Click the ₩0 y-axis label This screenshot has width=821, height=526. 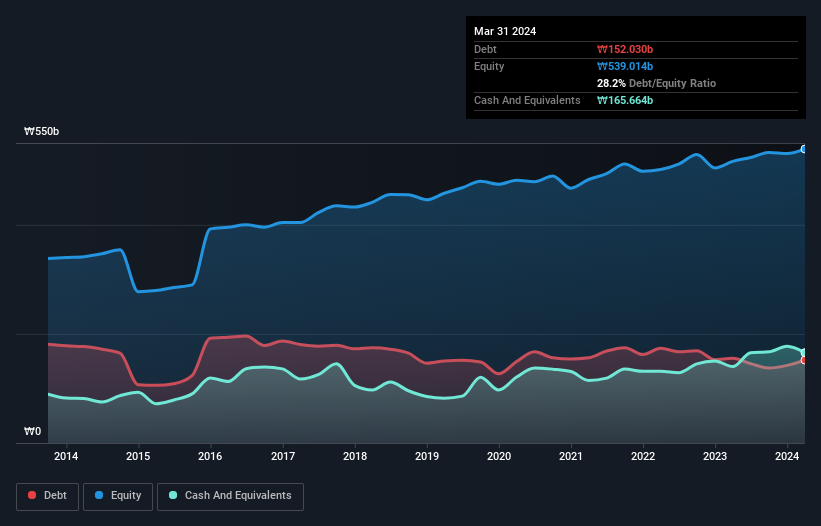(32, 431)
